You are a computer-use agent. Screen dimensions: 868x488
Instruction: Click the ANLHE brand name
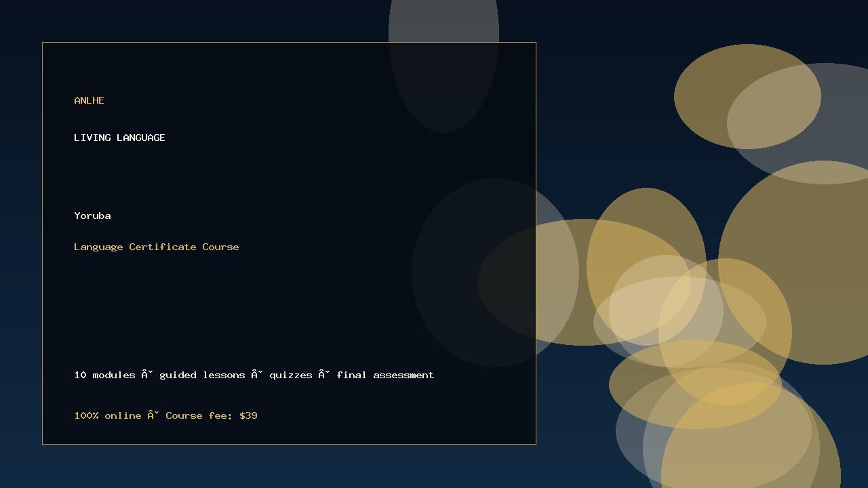[89, 100]
